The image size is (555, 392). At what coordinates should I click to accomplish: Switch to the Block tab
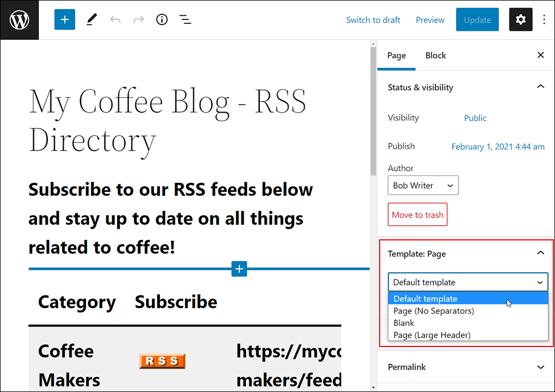click(436, 56)
